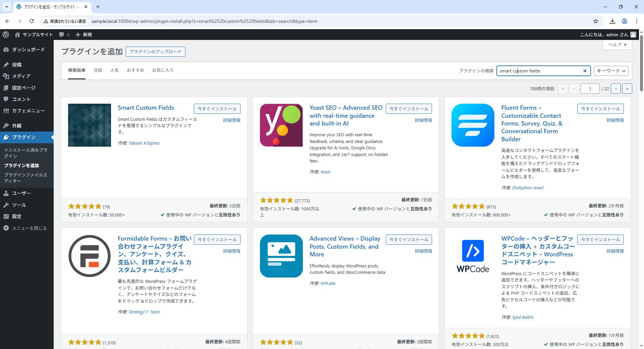Jump to last results page arrow
This screenshot has width=644, height=349.
point(627,89)
